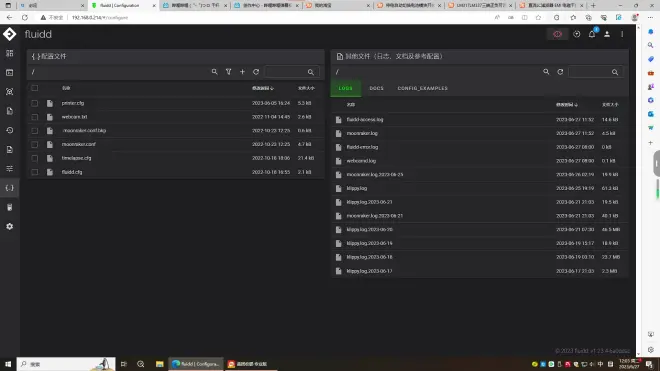Viewport: 660px width, 371px height.
Task: Open moonraker.conf file
Action: tap(79, 144)
